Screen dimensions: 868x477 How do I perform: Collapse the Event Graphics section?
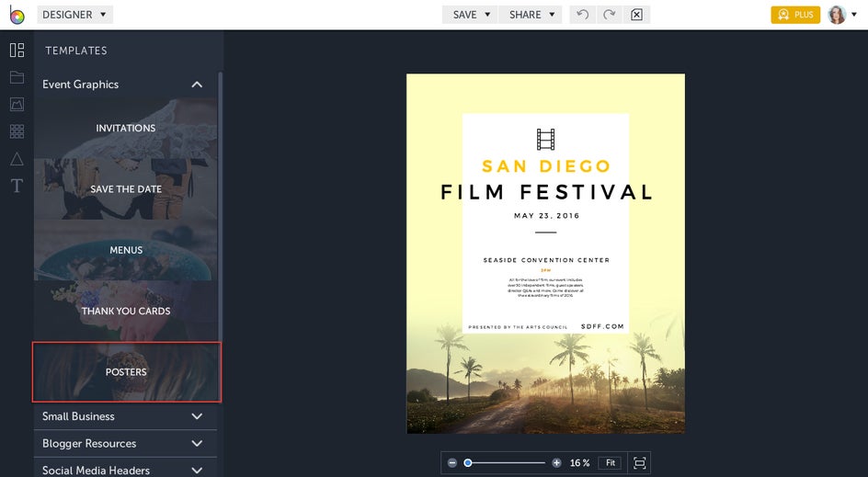point(126,85)
